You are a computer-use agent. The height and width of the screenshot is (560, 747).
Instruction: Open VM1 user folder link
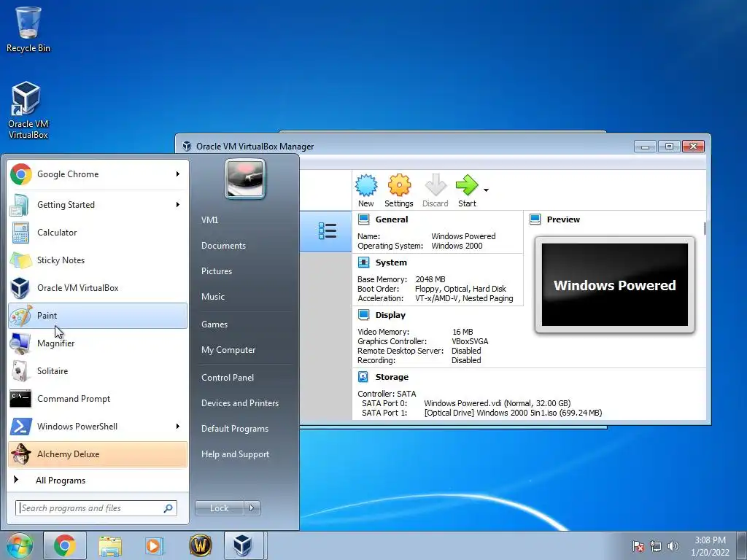click(209, 220)
